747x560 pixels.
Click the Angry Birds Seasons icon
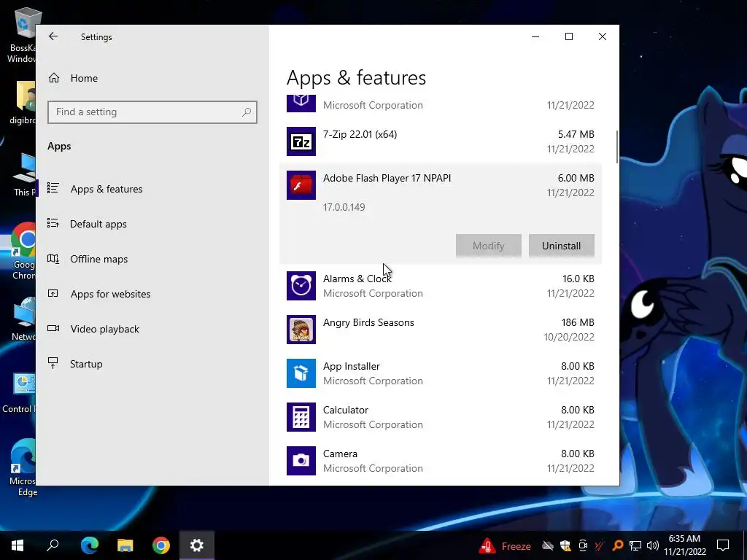[301, 330]
